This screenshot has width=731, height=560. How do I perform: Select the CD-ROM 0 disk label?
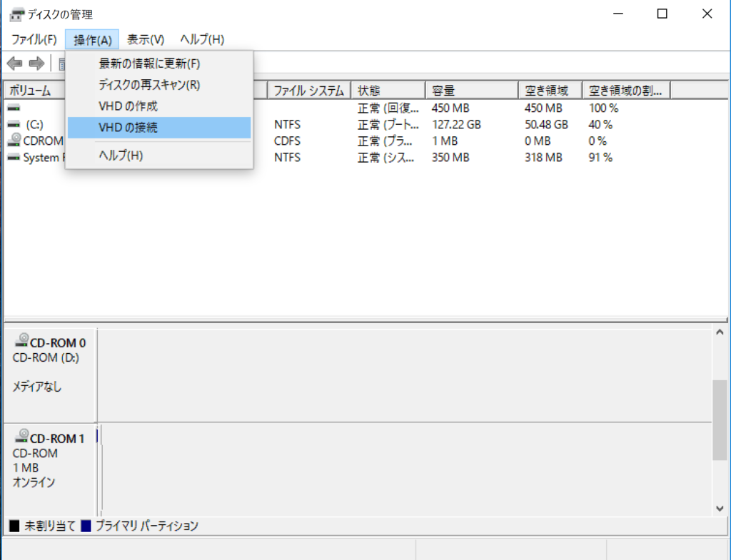(x=58, y=343)
